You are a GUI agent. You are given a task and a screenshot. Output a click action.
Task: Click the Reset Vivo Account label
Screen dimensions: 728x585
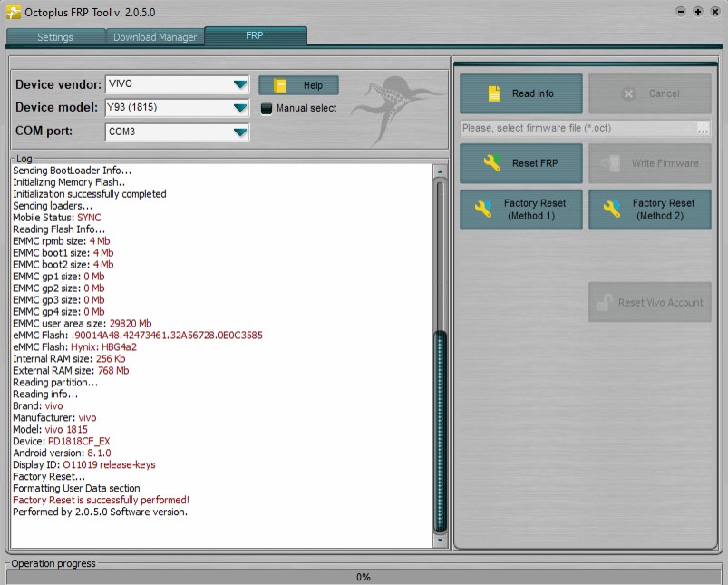coord(661,303)
